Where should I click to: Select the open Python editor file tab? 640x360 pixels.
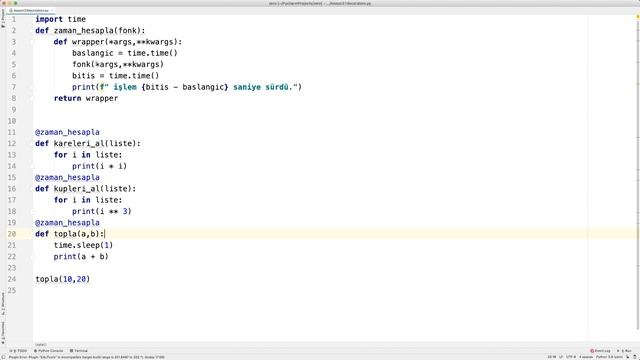(x=31, y=10)
